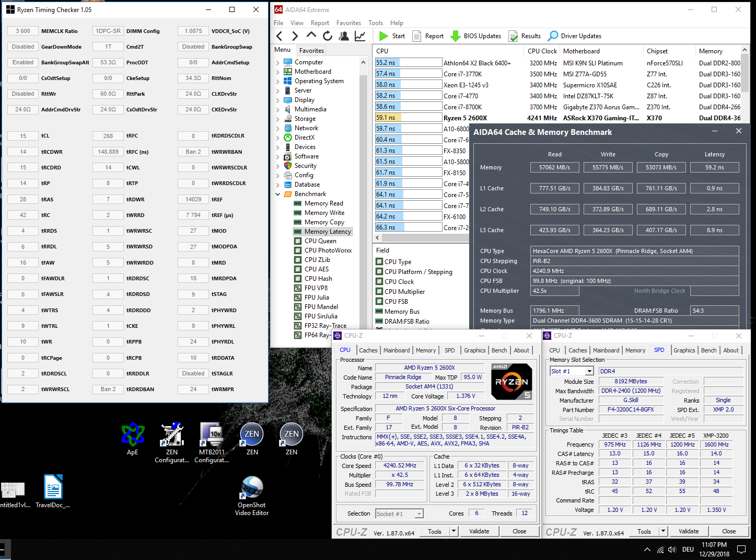The image size is (756, 560).
Task: Open Tools dropdown arrow in SPD CPU-Z window
Action: click(x=663, y=531)
